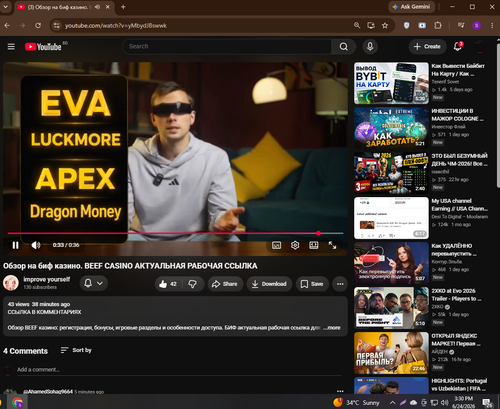
Task: Reload the page
Action: click(38, 26)
